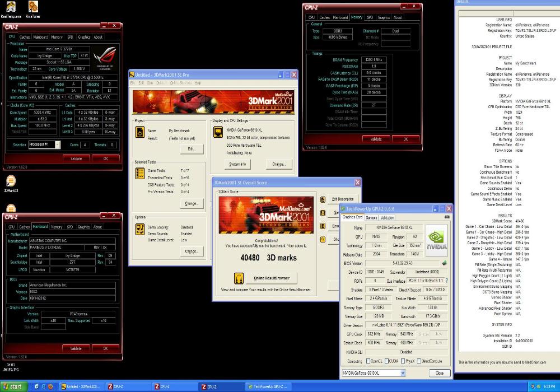Click the DRAM Frequency 1200.1 MHz value
Viewport: 560px width, 392px height.
[374, 59]
